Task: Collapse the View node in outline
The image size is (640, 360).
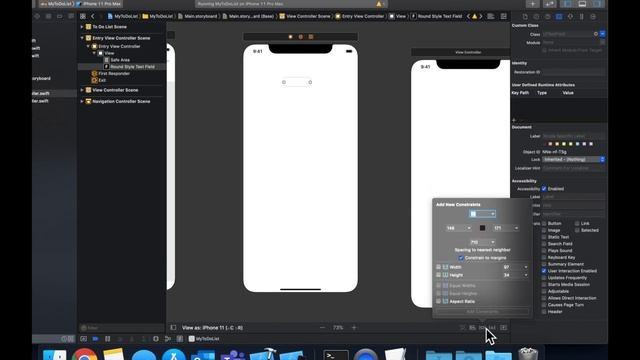Action: pos(94,53)
